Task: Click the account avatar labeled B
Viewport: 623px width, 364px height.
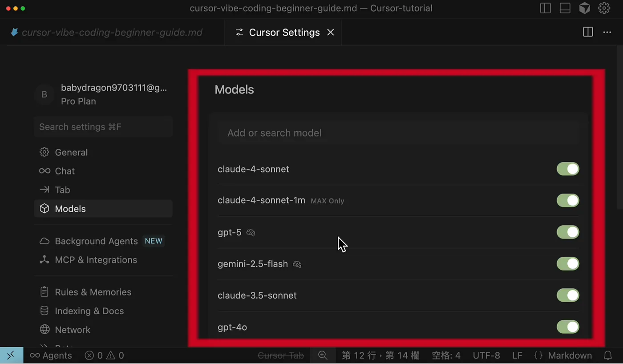Action: (x=44, y=94)
